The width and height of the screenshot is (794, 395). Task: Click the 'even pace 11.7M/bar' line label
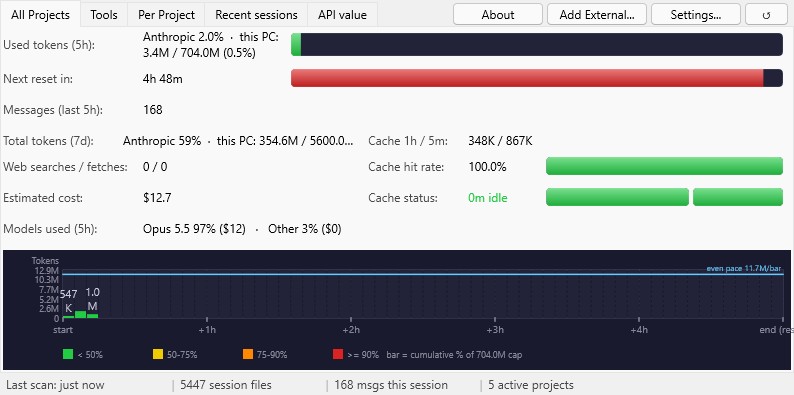tap(744, 268)
